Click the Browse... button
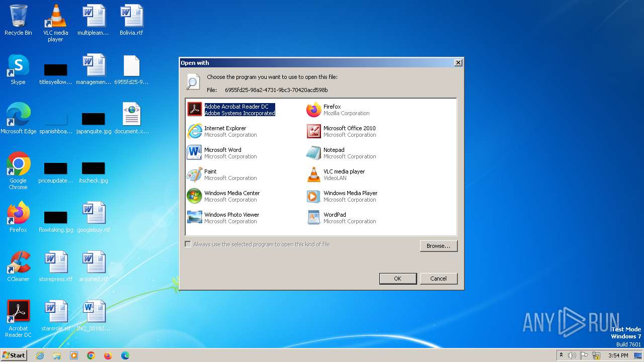 click(x=438, y=246)
